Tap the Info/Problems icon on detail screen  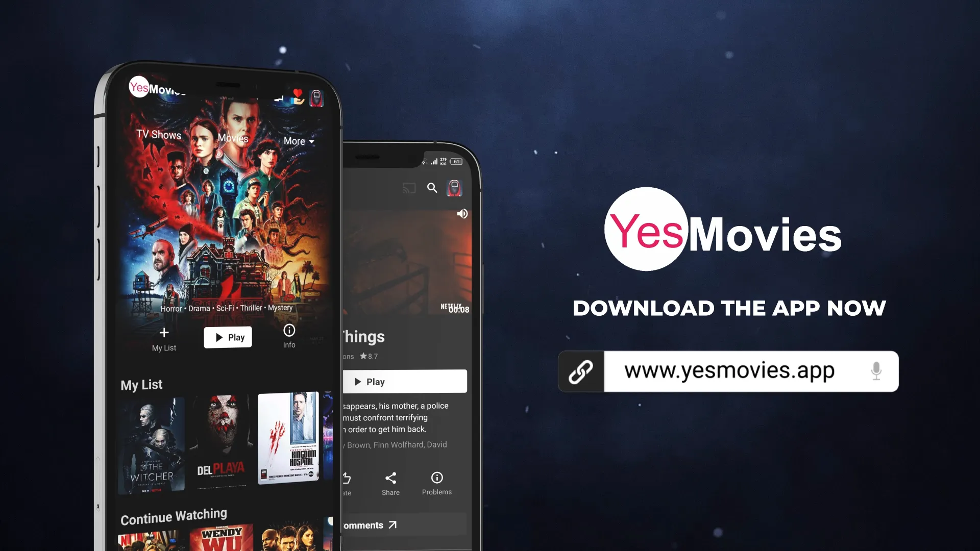[437, 478]
